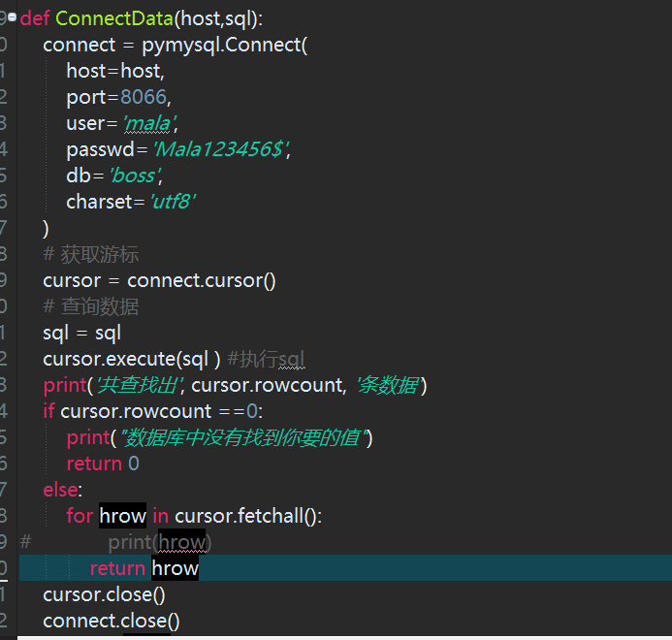672x640 pixels.
Task: Collapse the ConnectData function fold marker
Action: pos(12,16)
